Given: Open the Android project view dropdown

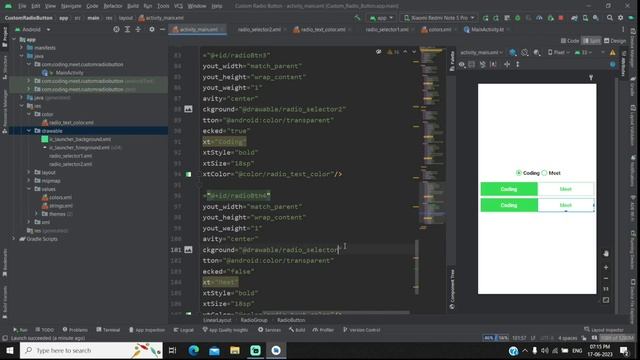Looking at the screenshot, I should click(x=33, y=29).
